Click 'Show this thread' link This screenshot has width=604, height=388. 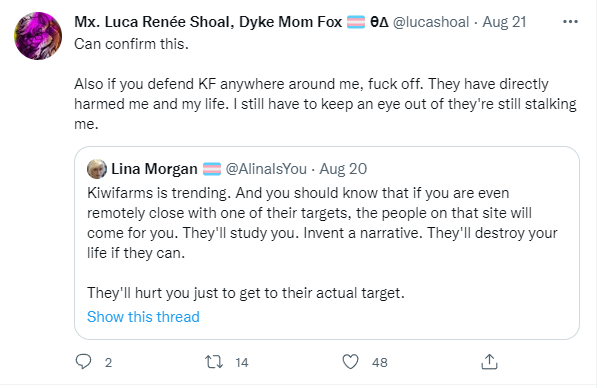pos(143,317)
